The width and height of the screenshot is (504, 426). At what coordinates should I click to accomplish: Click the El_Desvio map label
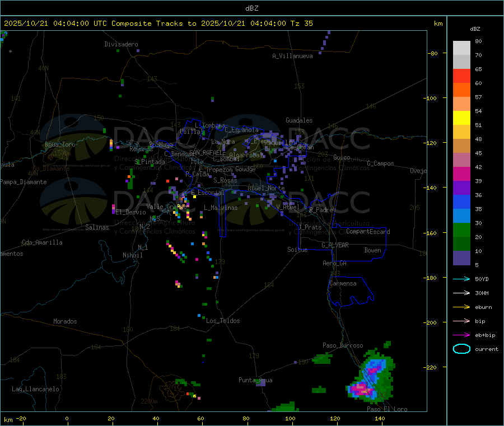pyautogui.click(x=130, y=212)
